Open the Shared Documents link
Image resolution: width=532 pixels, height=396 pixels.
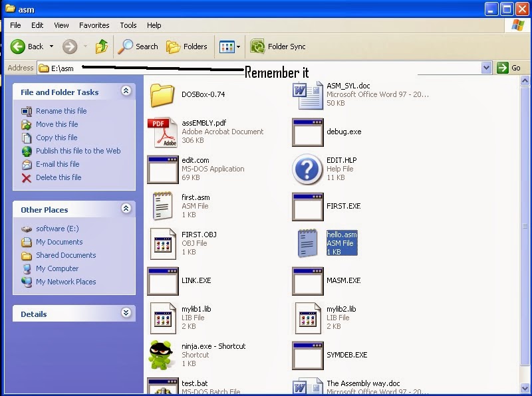(66, 255)
